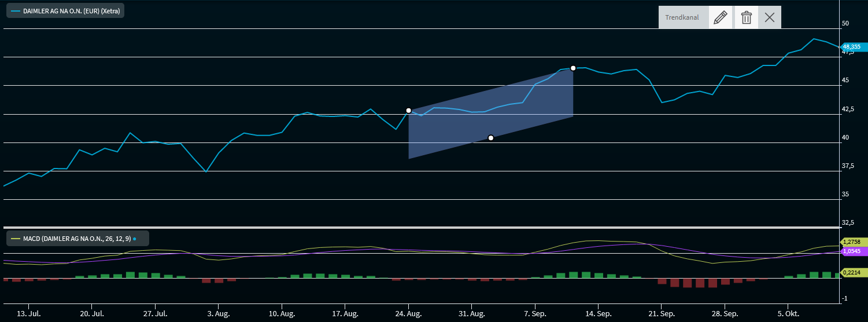Select the DAIMLER AG NA O.N. legend label
This screenshot has height=322, width=868.
click(x=65, y=11)
